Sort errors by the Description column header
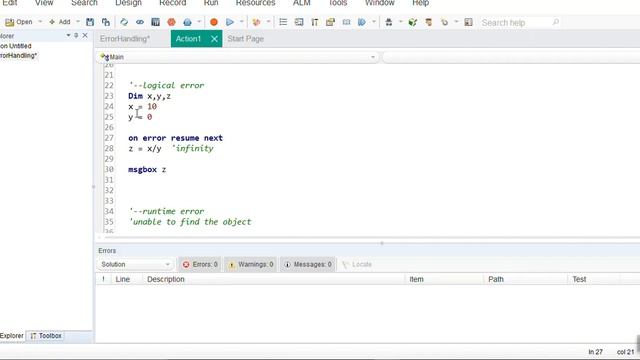The height and width of the screenshot is (360, 640). [x=166, y=279]
